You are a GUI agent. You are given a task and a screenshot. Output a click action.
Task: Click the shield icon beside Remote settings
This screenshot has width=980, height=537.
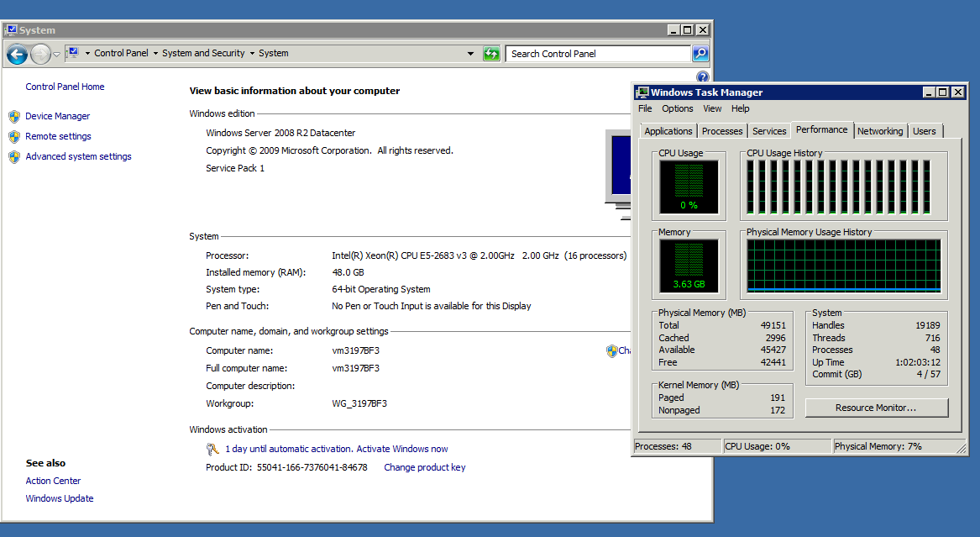(14, 136)
